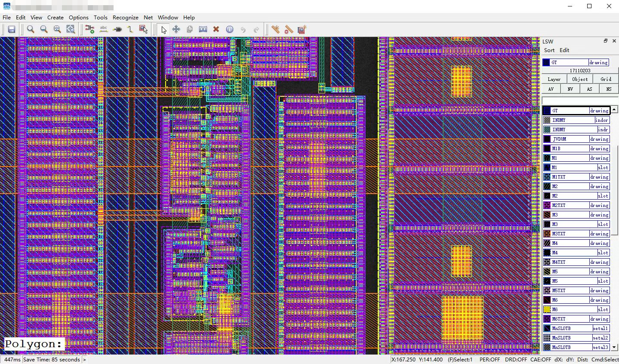
Task: Toggle AS to make all layers selectable
Action: coord(589,89)
